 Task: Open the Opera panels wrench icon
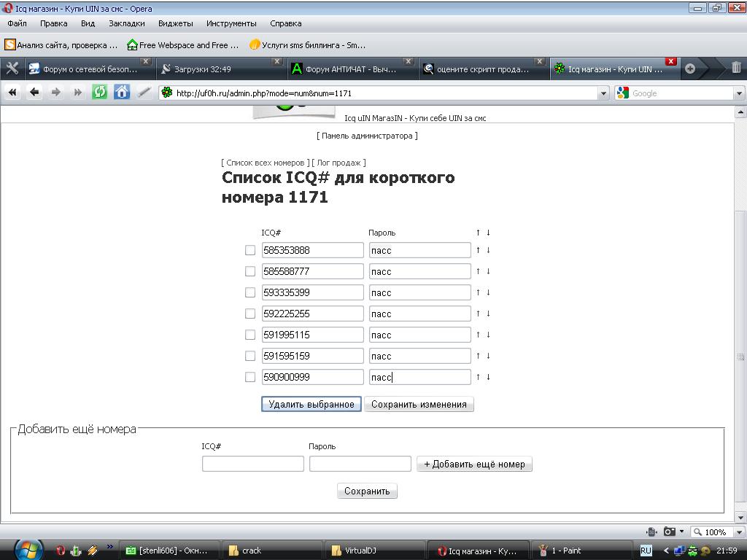click(12, 69)
